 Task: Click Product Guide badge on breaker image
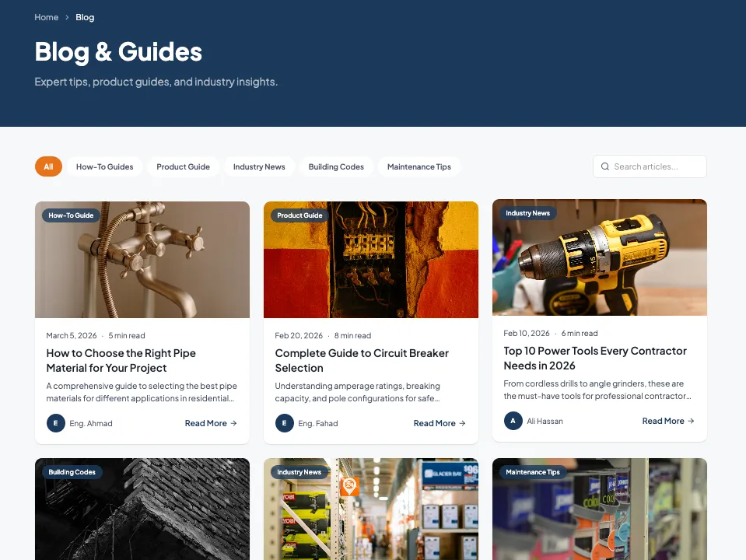point(299,215)
